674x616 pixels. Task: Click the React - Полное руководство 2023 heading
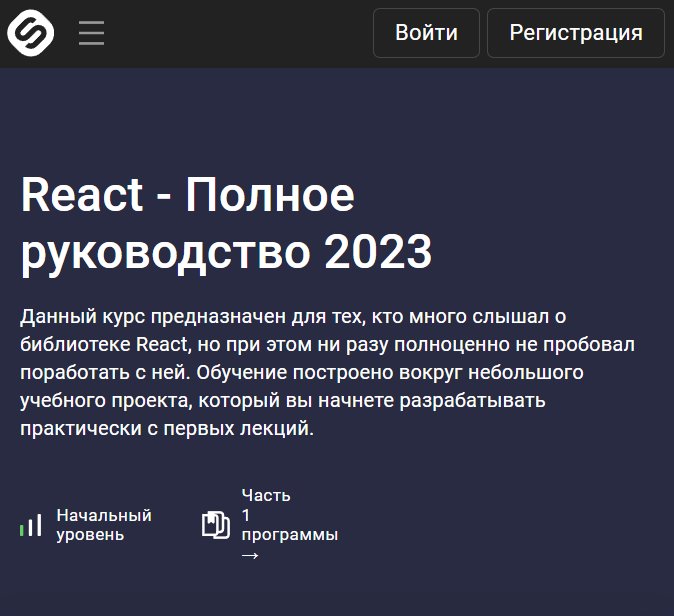point(226,225)
